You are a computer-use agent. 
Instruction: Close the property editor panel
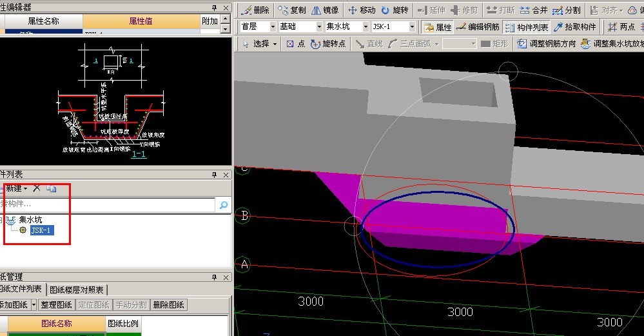point(226,8)
